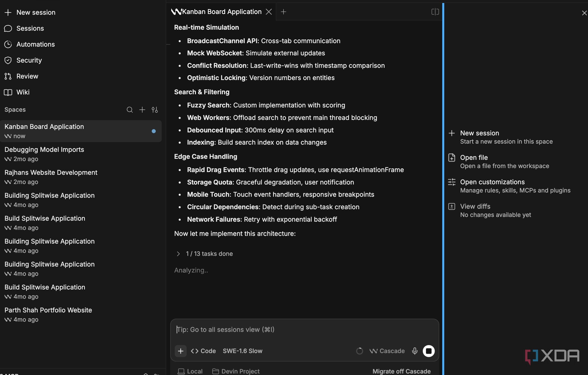Expand the 1 / 13 tasks done list

click(205, 254)
